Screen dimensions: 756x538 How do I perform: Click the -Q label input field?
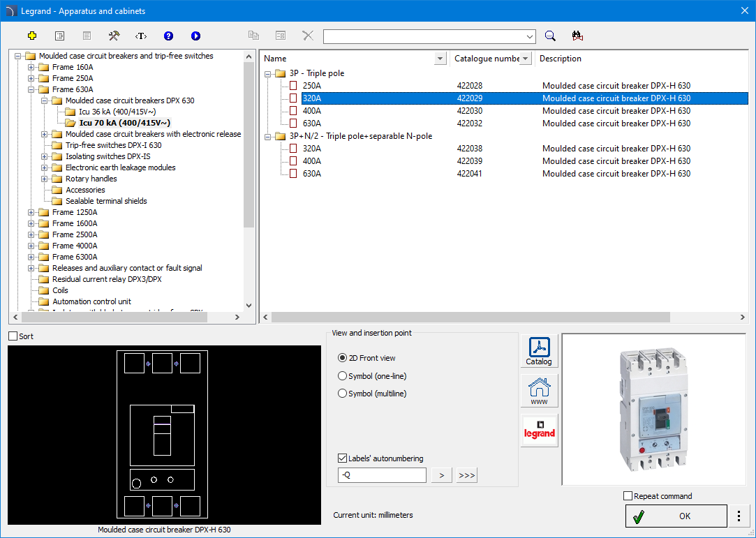click(x=382, y=475)
